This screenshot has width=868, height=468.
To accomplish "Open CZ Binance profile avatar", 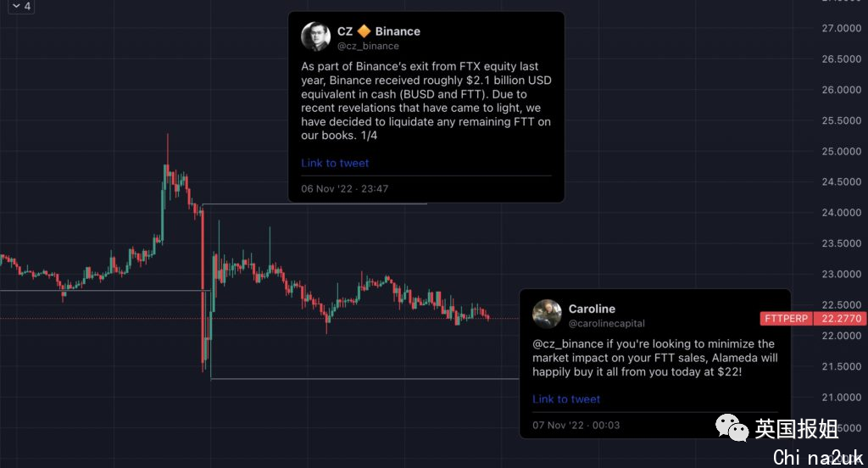I will 315,37.
